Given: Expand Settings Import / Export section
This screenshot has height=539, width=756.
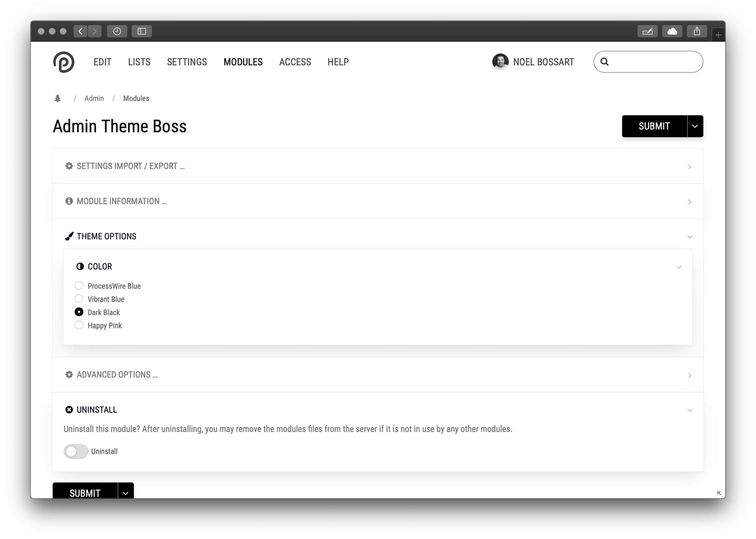Looking at the screenshot, I should pyautogui.click(x=131, y=166).
